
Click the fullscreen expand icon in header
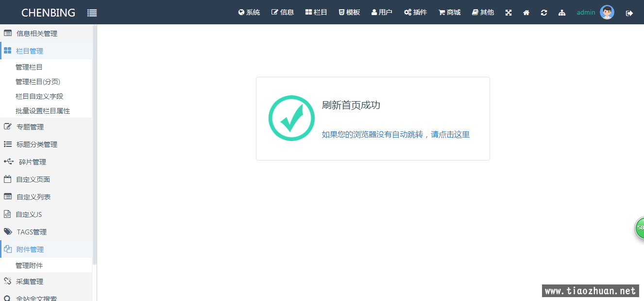(x=508, y=13)
